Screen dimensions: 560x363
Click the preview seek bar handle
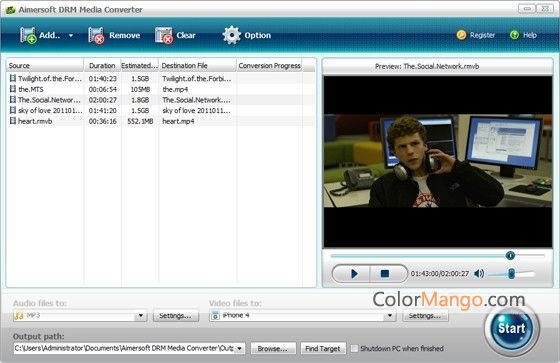point(510,255)
